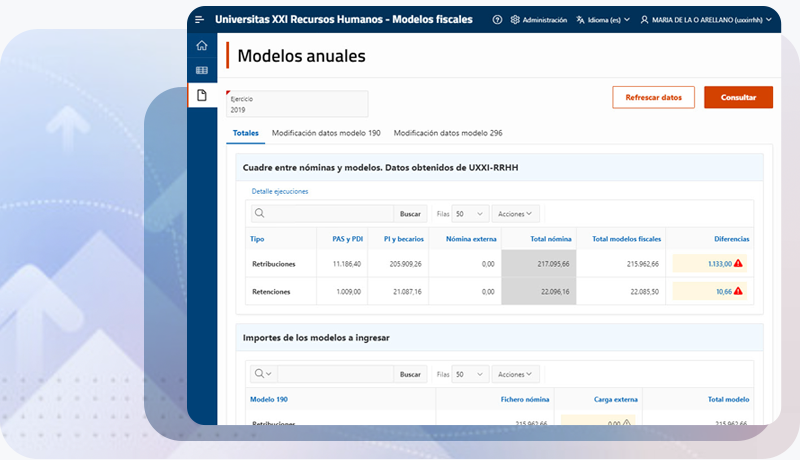Open the Detalle ejecuciones link

click(x=280, y=191)
